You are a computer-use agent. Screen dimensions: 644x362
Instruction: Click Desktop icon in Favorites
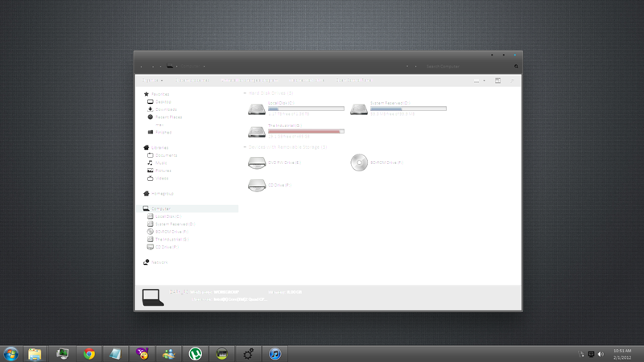tap(151, 102)
